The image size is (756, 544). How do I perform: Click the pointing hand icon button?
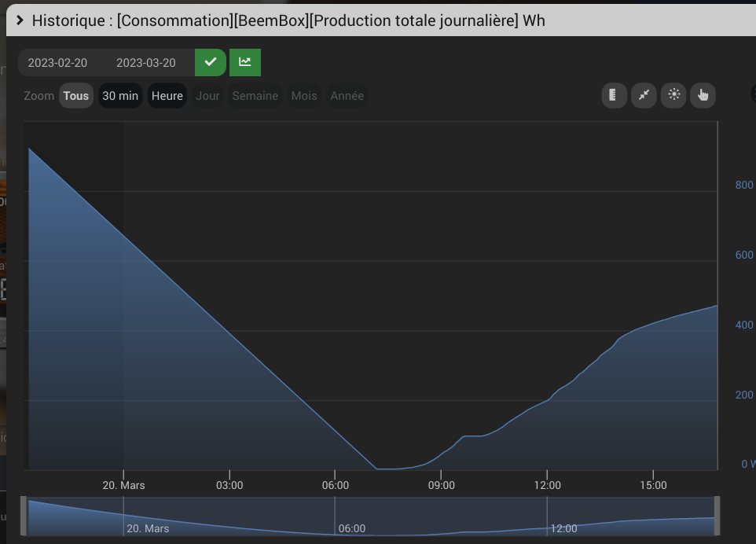(x=703, y=96)
